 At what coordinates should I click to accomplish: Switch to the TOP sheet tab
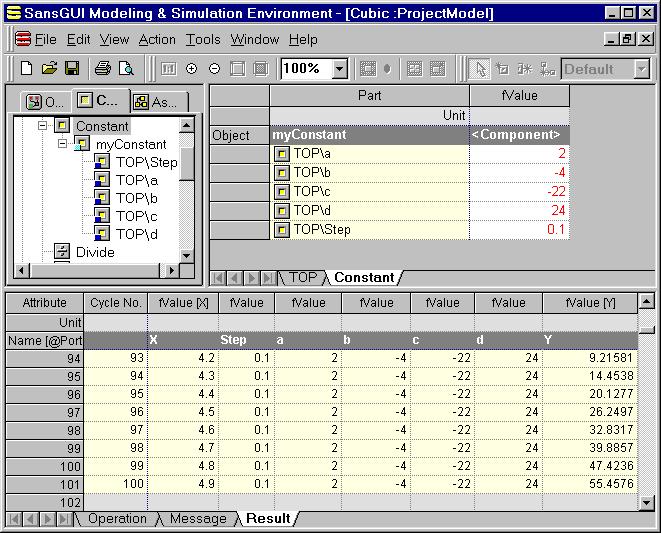[x=303, y=277]
